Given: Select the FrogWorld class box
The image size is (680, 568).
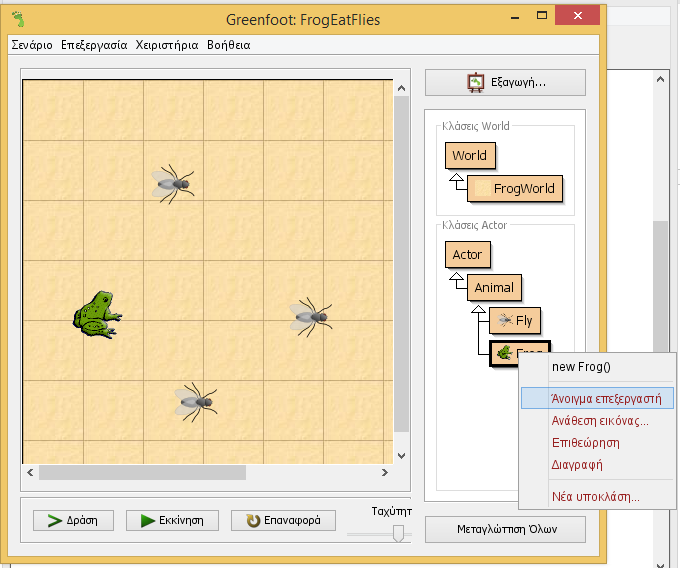Looking at the screenshot, I should pyautogui.click(x=515, y=189).
